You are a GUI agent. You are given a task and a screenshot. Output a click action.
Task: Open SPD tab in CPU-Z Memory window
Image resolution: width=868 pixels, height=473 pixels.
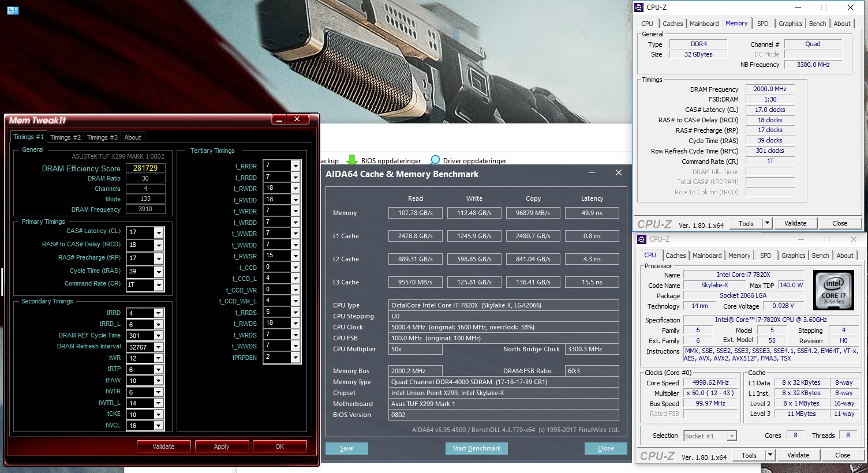click(762, 24)
